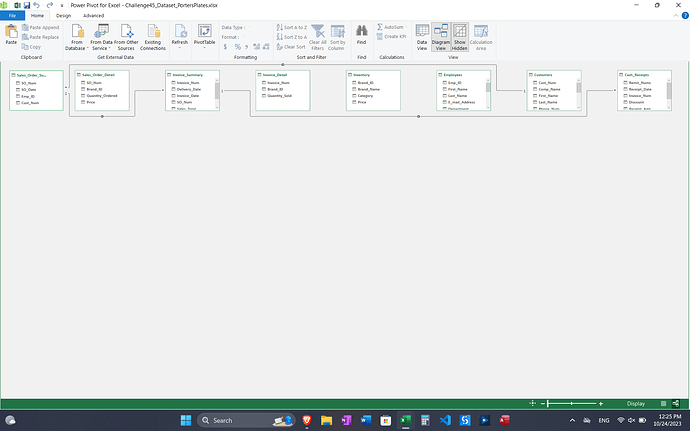The height and width of the screenshot is (431, 690).
Task: Select the Advanced ribbon tab
Action: 93,15
